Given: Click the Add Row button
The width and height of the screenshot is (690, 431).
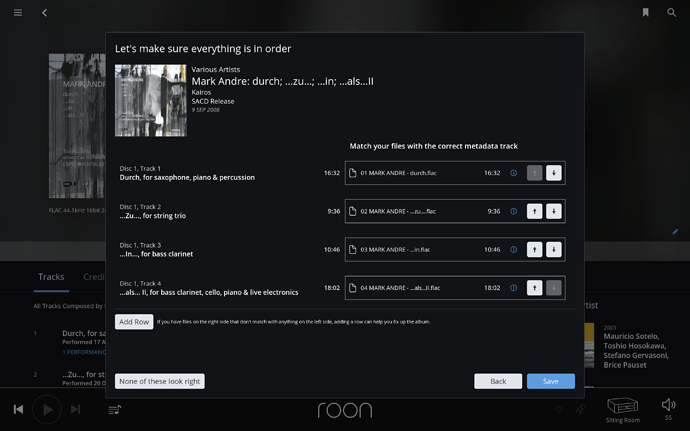Looking at the screenshot, I should pos(134,322).
